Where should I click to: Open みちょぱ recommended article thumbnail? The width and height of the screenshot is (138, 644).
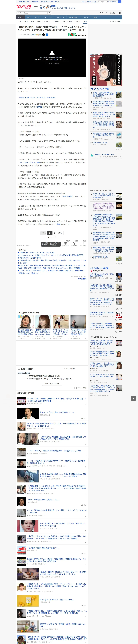point(26,322)
